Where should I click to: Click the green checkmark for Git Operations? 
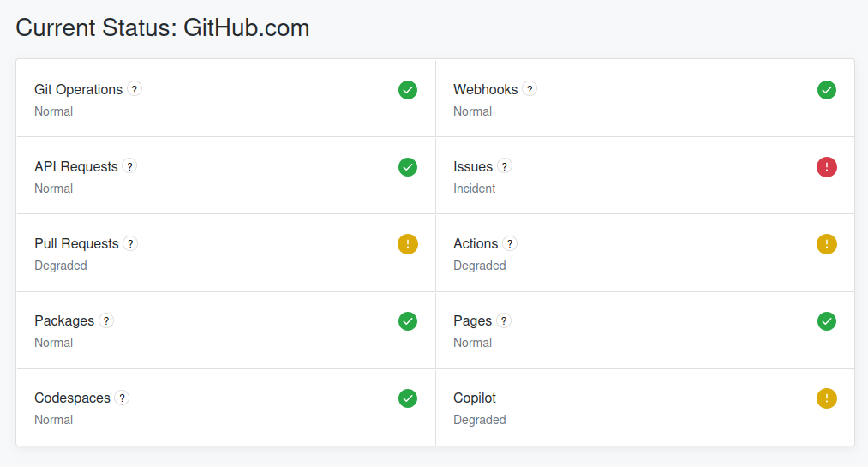tap(408, 90)
